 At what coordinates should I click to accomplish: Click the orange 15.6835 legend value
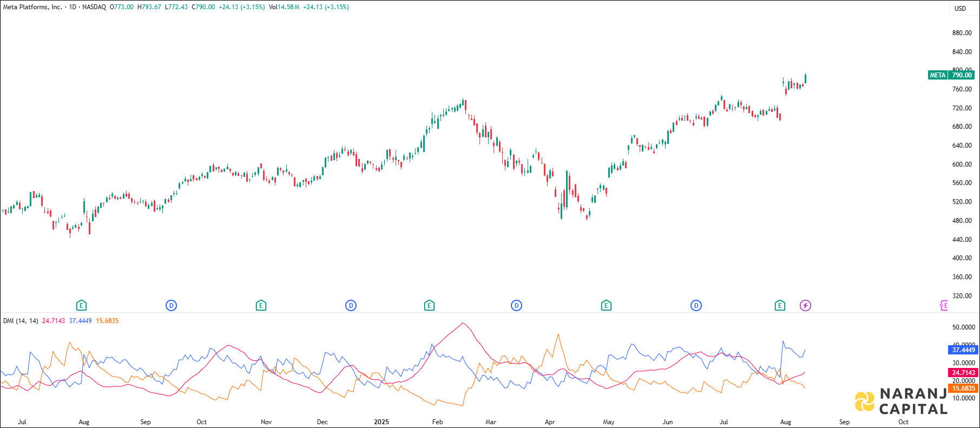click(x=107, y=321)
